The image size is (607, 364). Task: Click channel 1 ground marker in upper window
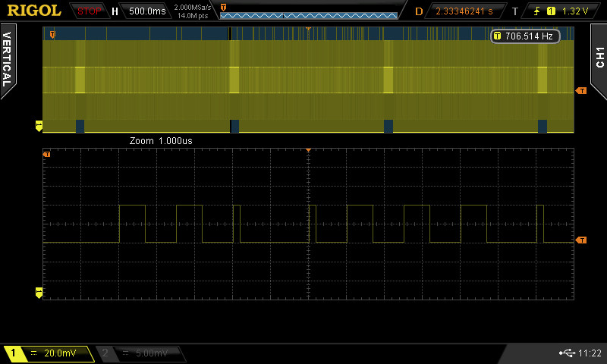coord(39,124)
